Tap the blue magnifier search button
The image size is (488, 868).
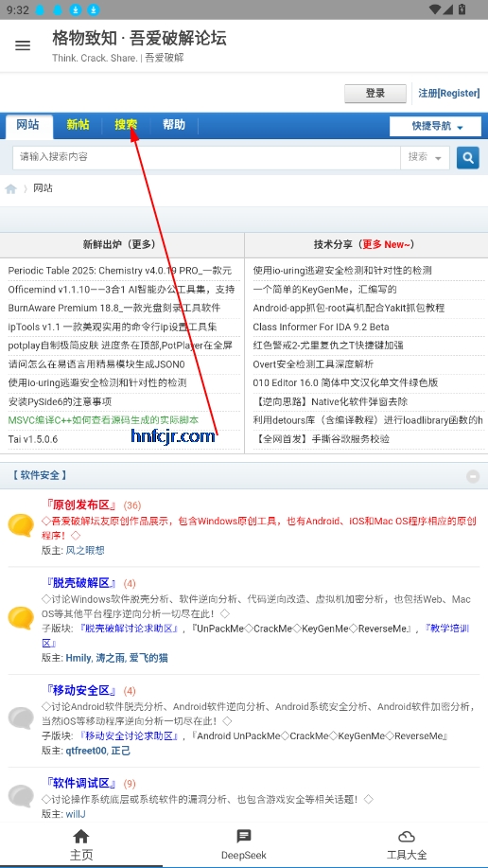click(x=467, y=158)
